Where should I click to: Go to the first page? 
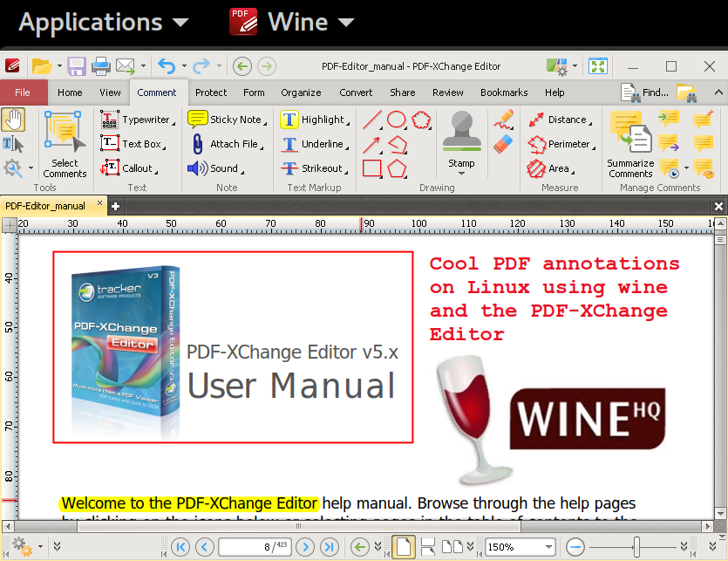coord(180,547)
